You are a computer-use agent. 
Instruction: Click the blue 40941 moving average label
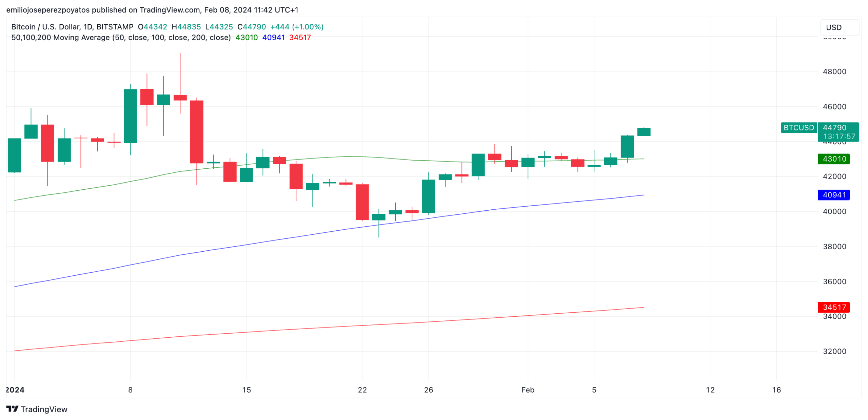[x=833, y=195]
